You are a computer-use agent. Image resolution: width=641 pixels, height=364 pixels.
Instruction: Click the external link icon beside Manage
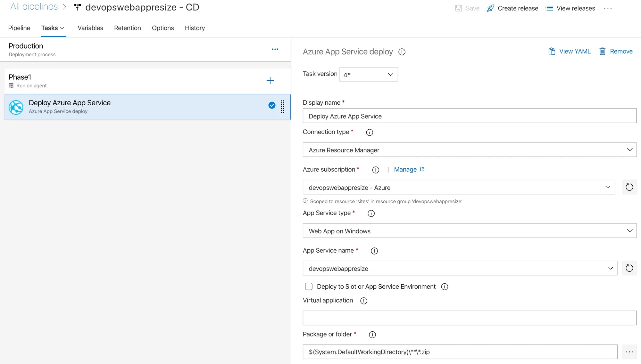422,169
